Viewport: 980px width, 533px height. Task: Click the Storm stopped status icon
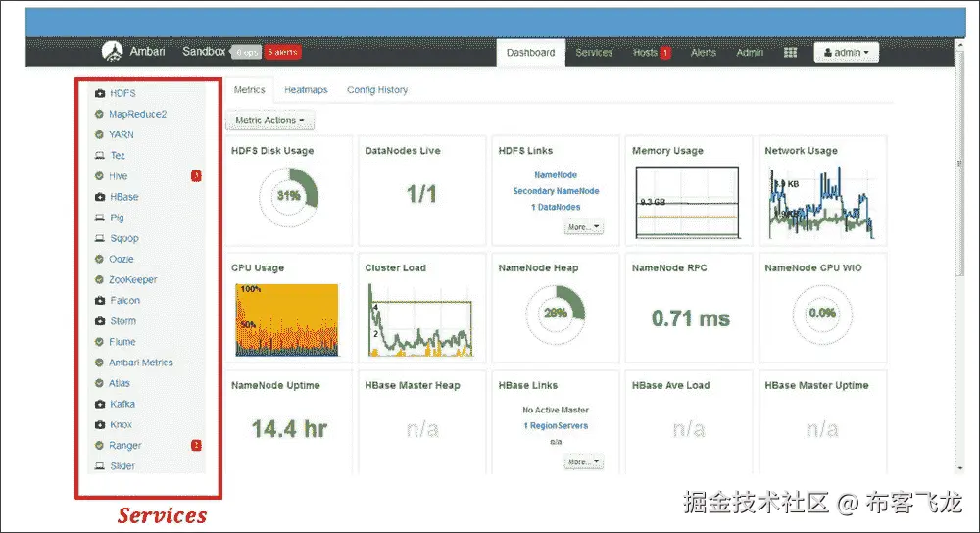pos(99,321)
